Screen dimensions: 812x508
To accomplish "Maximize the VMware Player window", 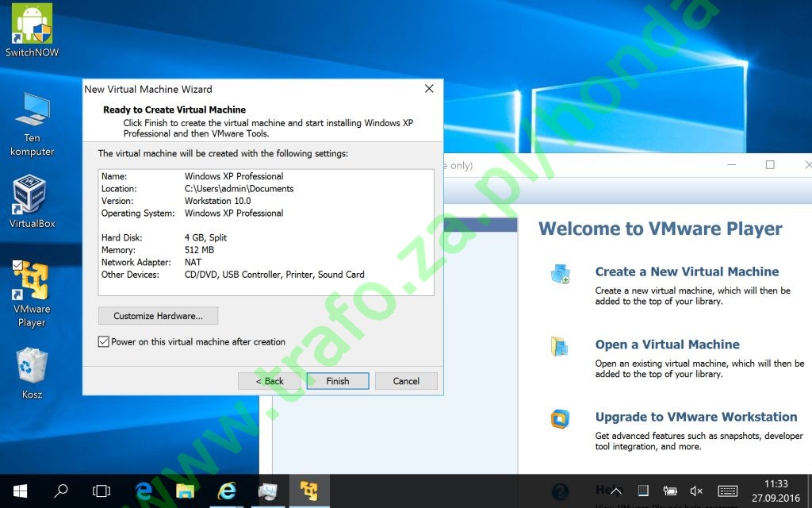I will coord(770,165).
